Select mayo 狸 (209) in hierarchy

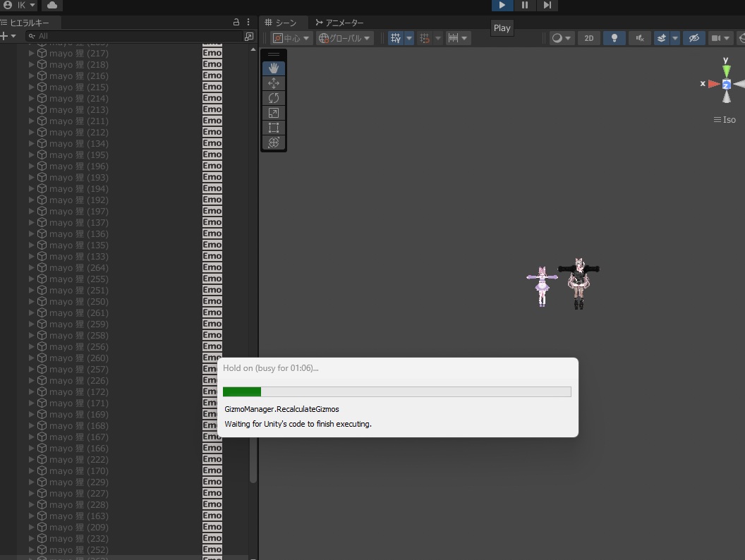pyautogui.click(x=79, y=528)
